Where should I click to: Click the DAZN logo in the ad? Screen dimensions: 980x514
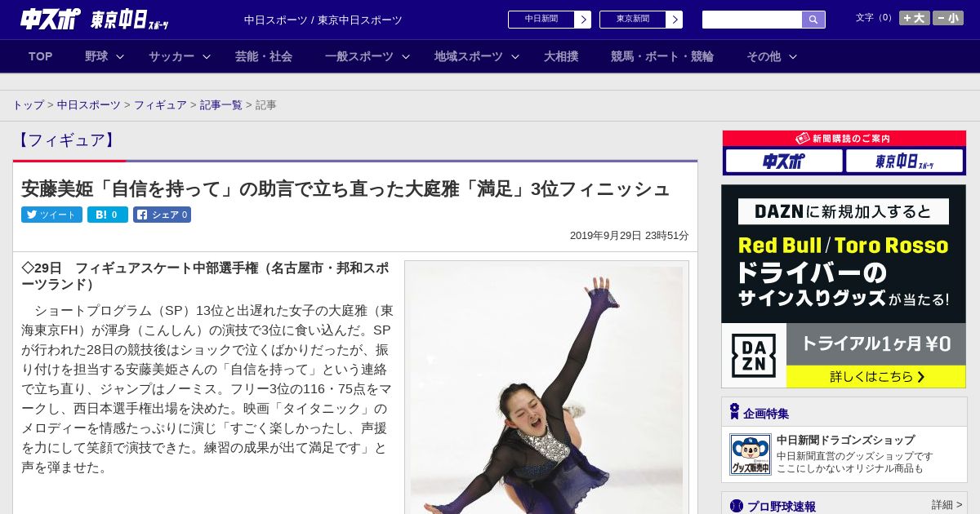[754, 356]
